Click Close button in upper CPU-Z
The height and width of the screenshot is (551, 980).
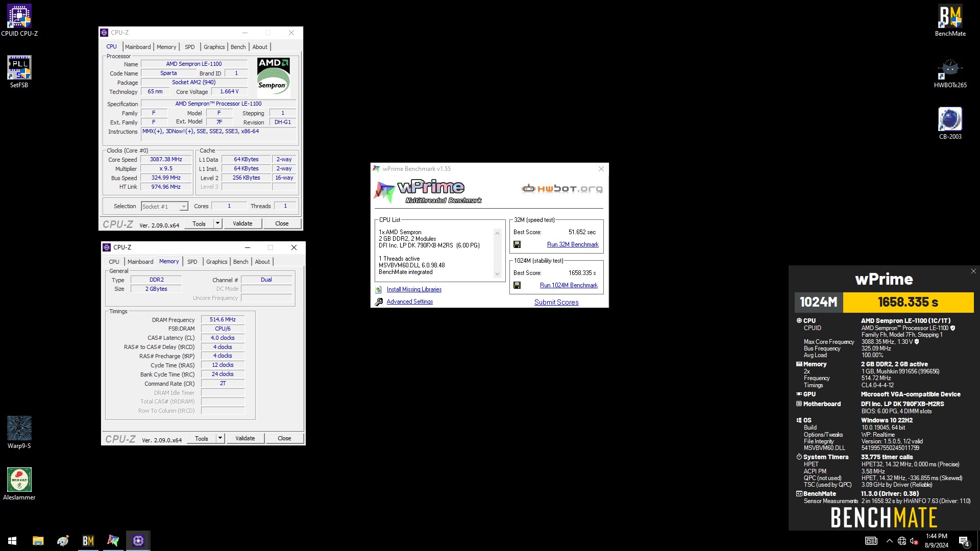(x=282, y=223)
